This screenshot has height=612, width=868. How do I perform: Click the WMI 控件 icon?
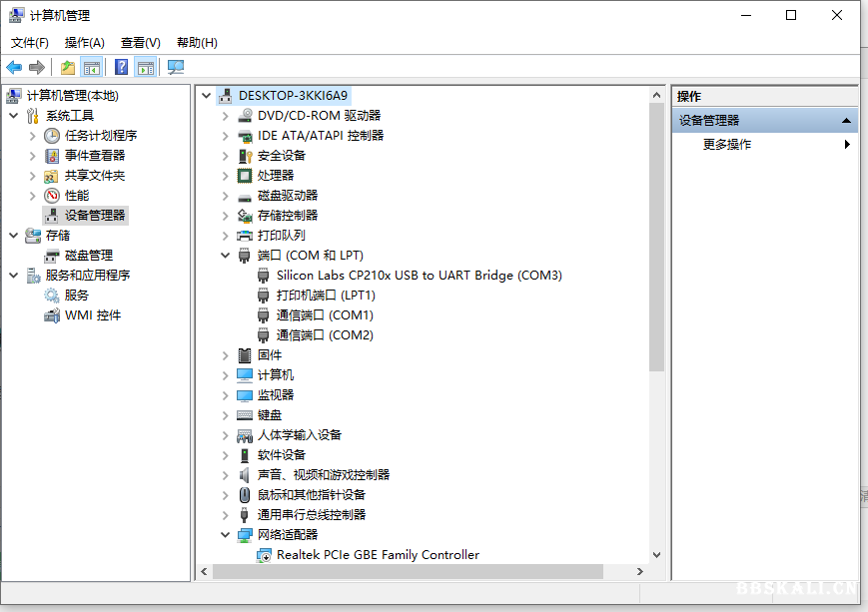click(x=52, y=314)
